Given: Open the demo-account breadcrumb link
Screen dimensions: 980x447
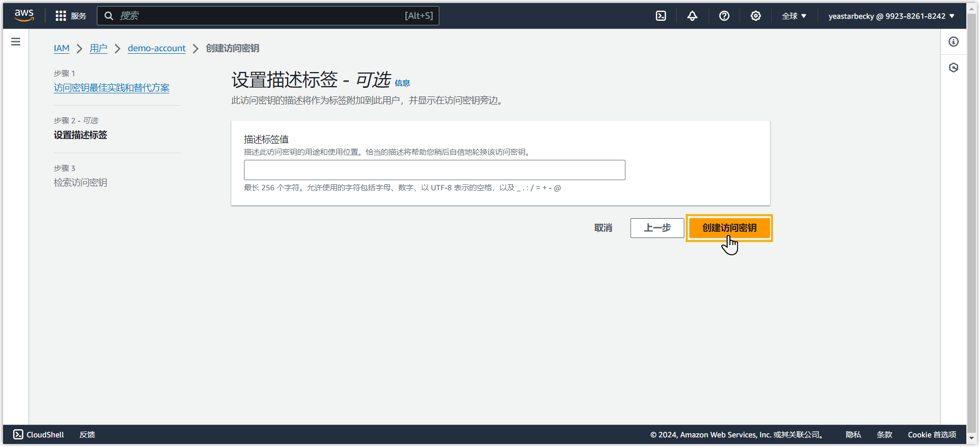Looking at the screenshot, I should coord(156,48).
